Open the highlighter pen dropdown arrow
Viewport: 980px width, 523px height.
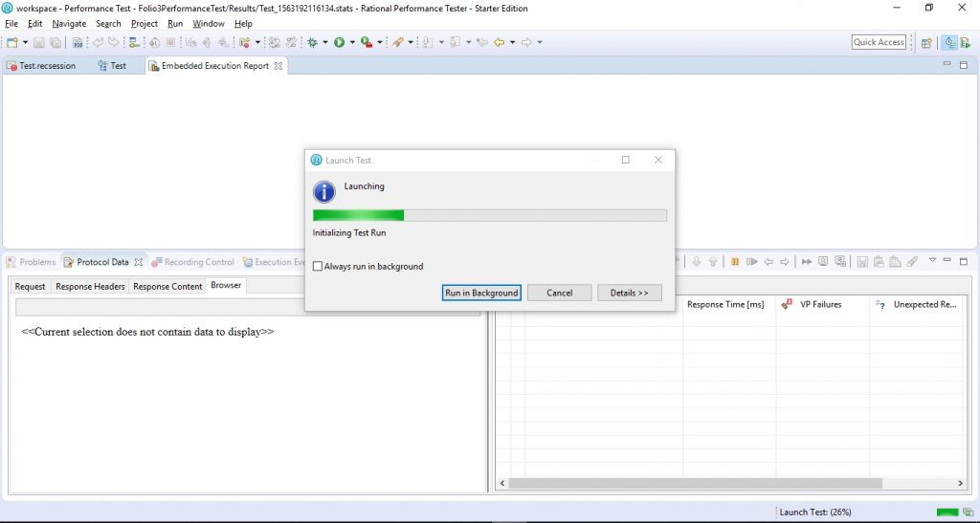(x=411, y=42)
